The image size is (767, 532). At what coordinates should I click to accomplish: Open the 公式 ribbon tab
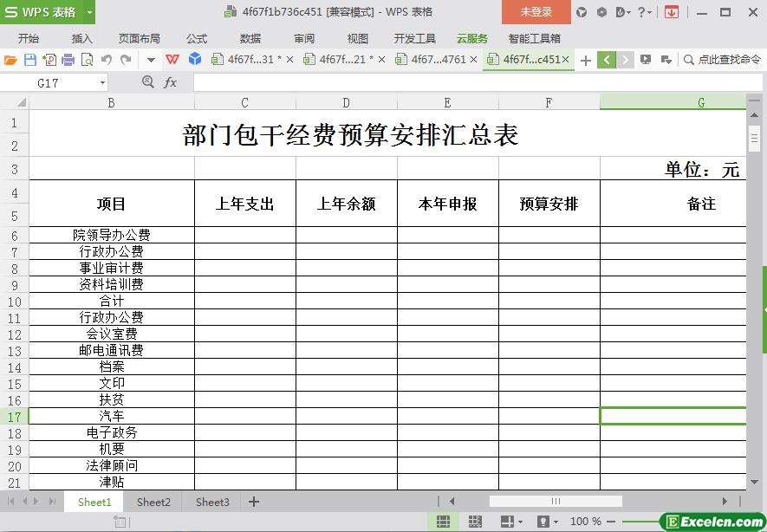(x=197, y=38)
